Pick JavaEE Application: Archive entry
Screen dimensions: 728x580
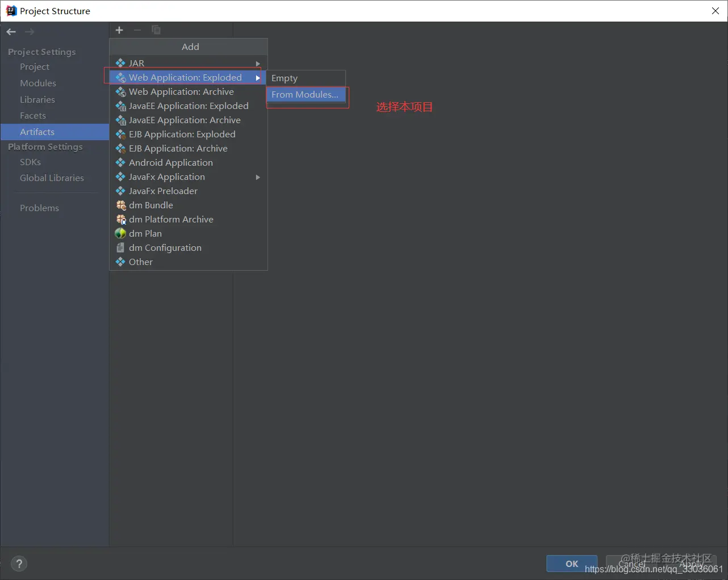pyautogui.click(x=188, y=120)
